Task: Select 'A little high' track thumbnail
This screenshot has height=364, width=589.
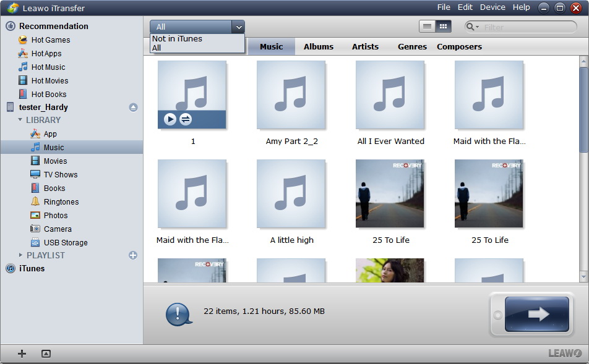Action: (x=291, y=193)
